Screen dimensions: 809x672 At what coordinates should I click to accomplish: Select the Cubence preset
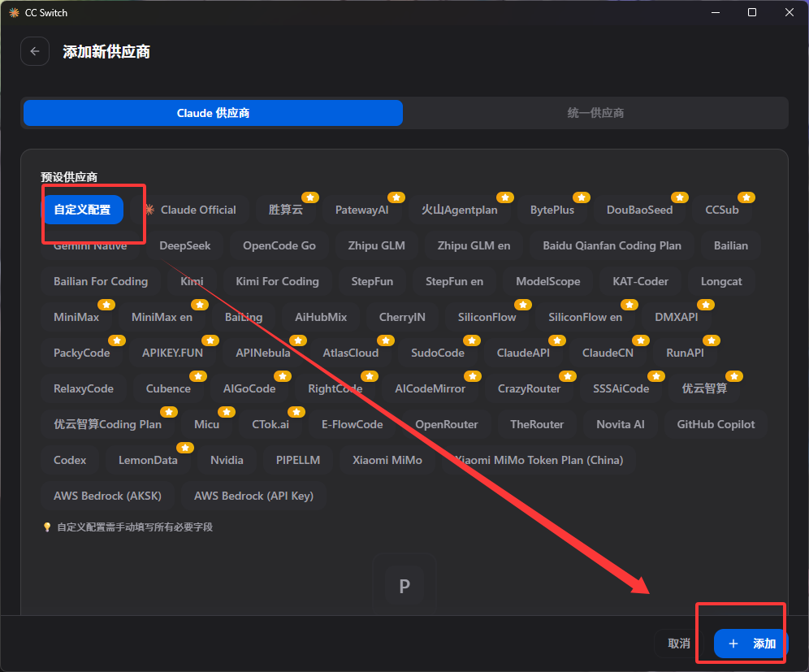[x=168, y=388]
